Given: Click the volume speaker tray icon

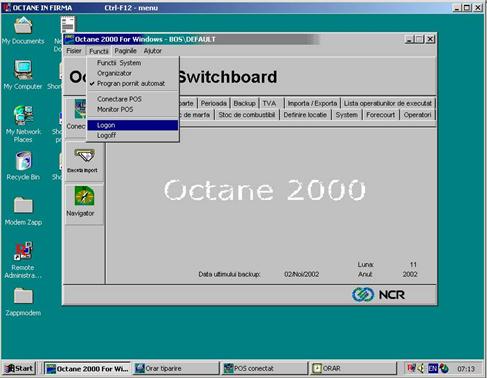Looking at the screenshot, I should tap(421, 368).
